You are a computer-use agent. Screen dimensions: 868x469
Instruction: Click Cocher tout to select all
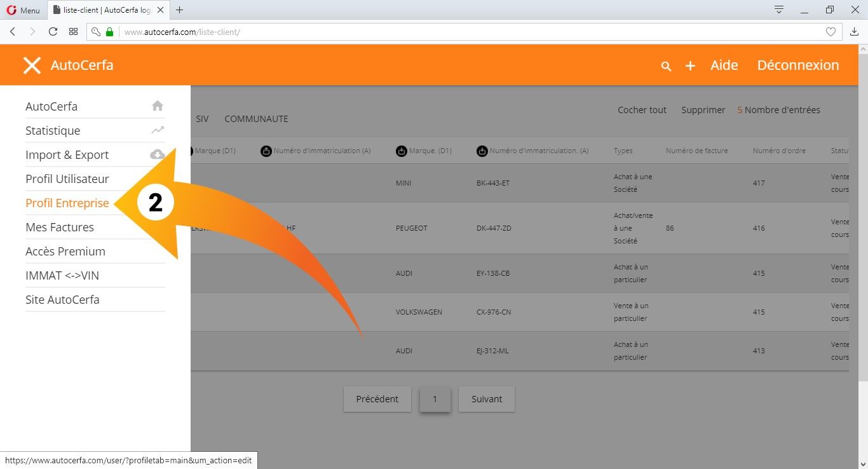pyautogui.click(x=642, y=110)
